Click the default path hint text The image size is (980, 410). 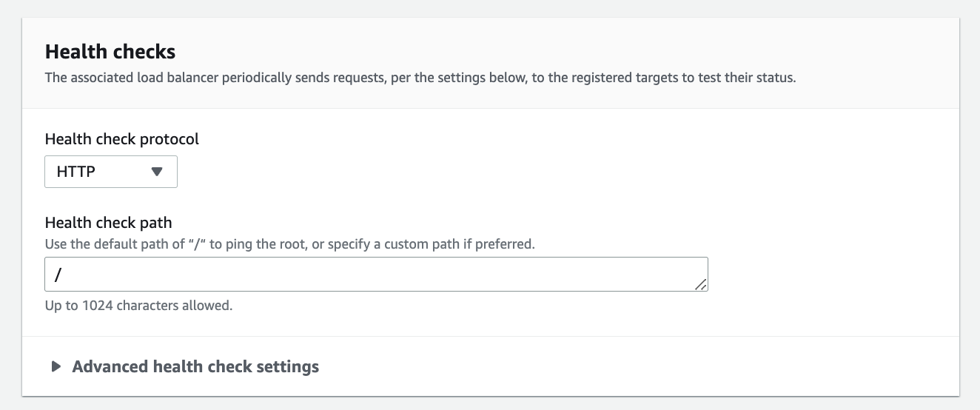(289, 243)
